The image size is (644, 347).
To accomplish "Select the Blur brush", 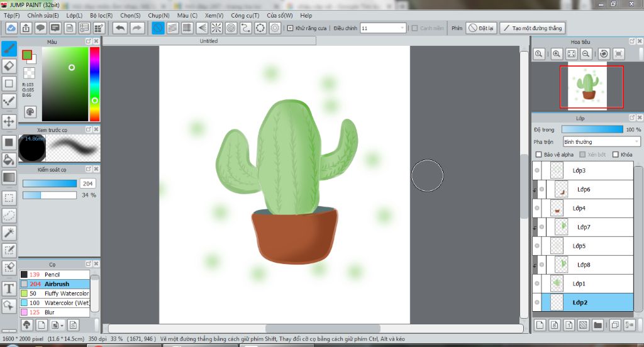I will click(x=55, y=312).
